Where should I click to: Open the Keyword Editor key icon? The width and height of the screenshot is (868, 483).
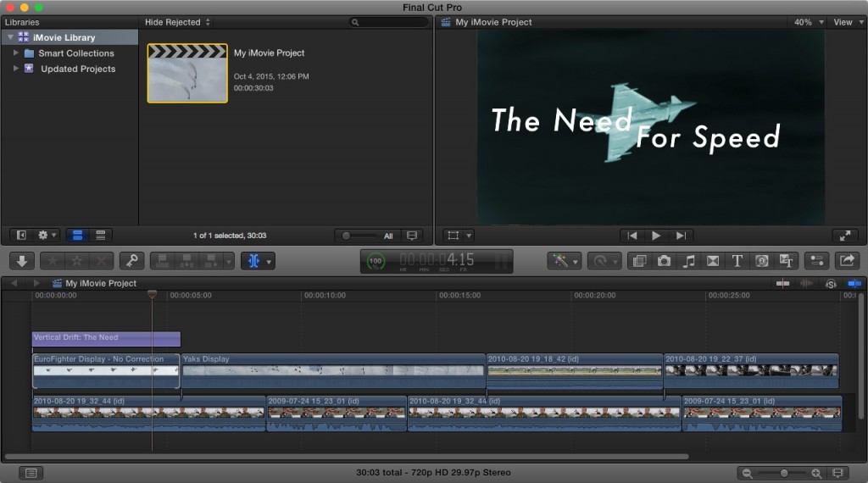pyautogui.click(x=131, y=261)
